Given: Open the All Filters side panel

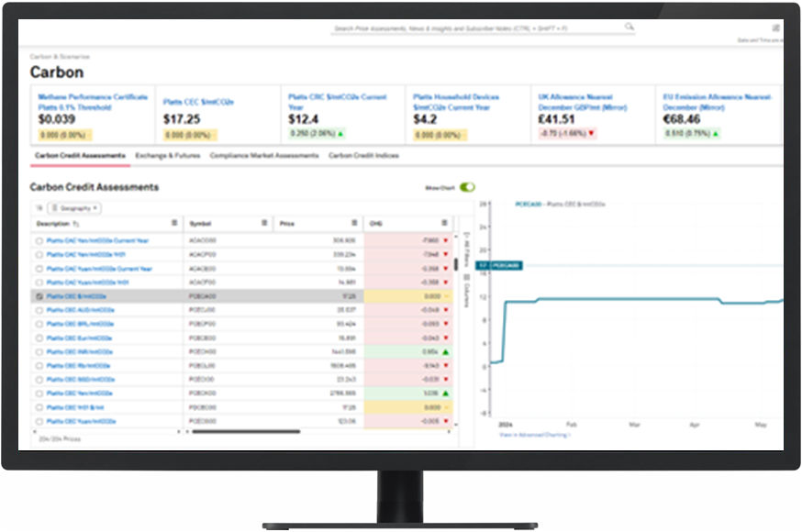Looking at the screenshot, I should (x=465, y=250).
